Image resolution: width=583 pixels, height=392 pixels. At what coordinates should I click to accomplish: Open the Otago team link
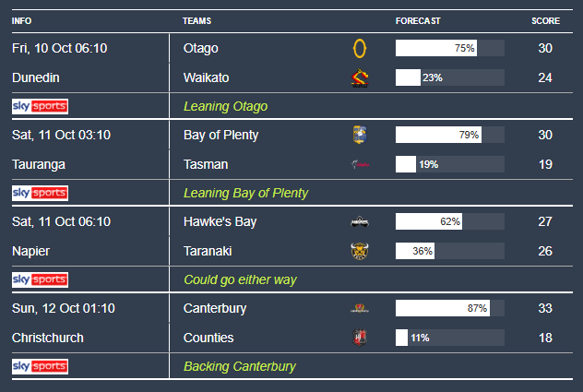(x=201, y=48)
